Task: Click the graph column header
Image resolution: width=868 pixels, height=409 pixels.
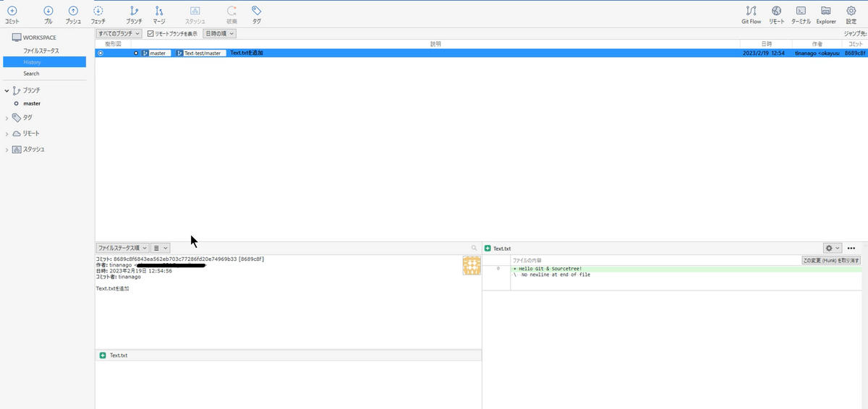Action: tap(114, 44)
